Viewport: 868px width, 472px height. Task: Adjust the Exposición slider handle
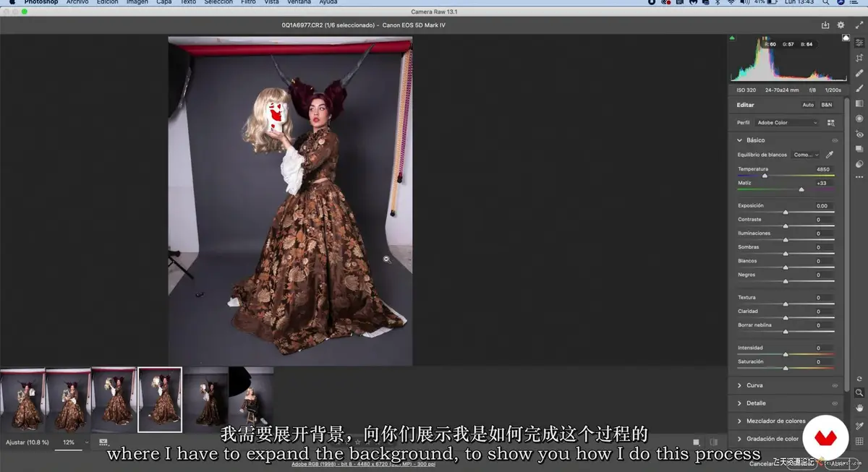pyautogui.click(x=786, y=212)
